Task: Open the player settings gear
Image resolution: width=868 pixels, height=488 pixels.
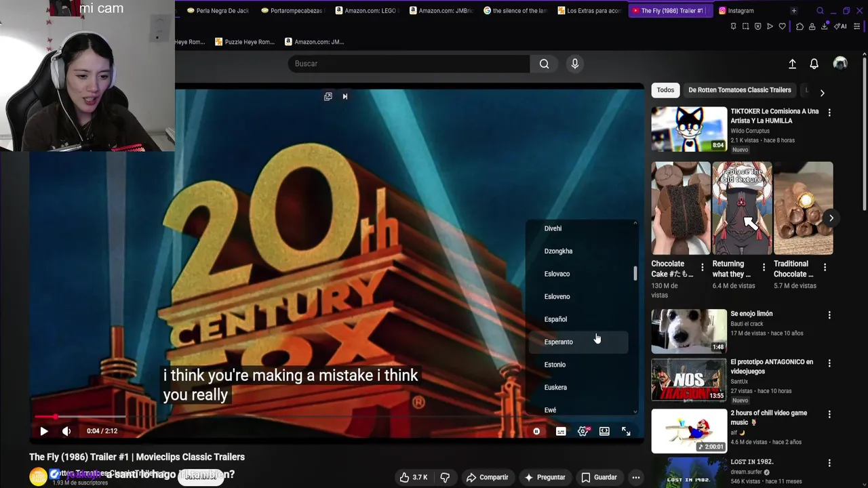Action: tap(583, 431)
